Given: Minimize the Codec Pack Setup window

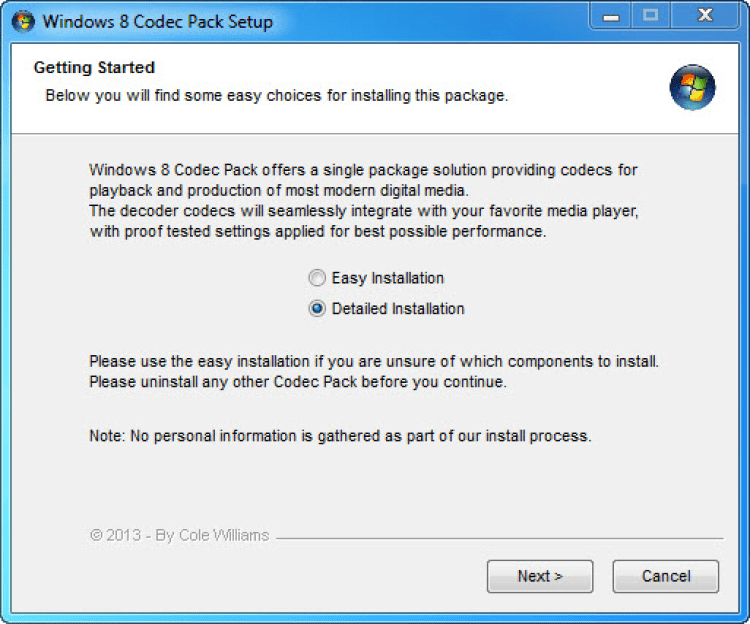Looking at the screenshot, I should 612,17.
